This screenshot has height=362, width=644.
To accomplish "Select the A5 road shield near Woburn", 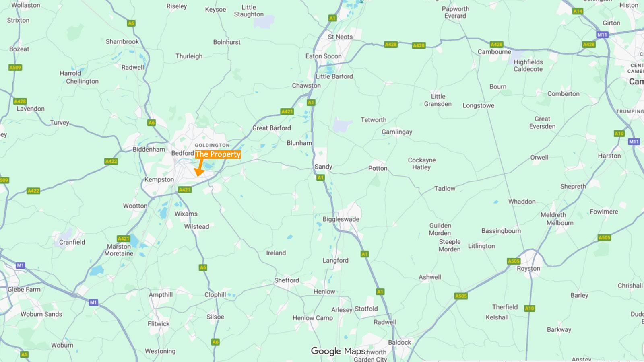I will (x=24, y=354).
